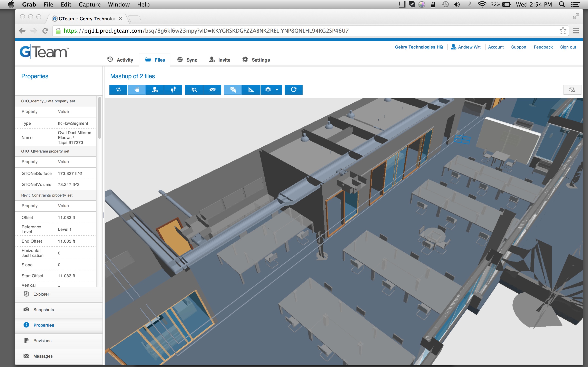Click the zoom-to-selection magnifier tool
The height and width of the screenshot is (367, 588).
(x=194, y=90)
